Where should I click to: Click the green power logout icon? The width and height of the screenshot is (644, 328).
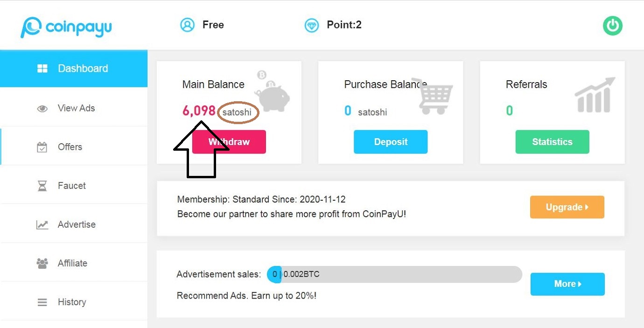click(613, 26)
